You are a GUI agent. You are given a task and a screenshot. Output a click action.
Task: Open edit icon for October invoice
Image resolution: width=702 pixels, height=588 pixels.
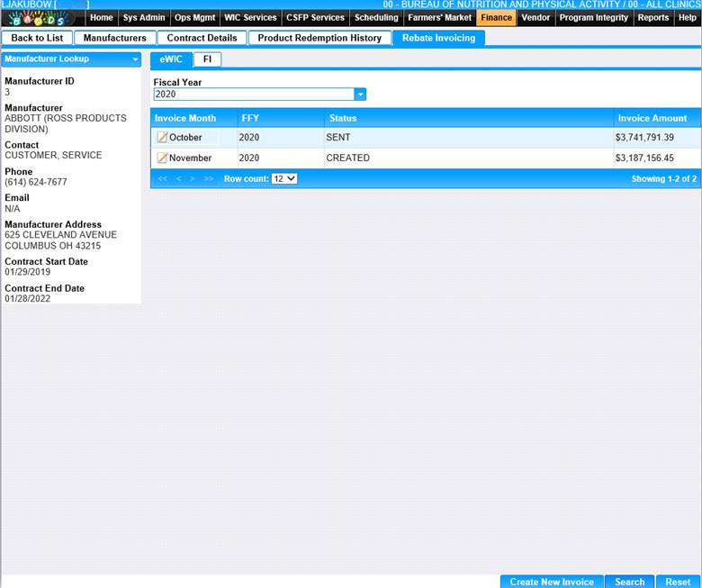(x=162, y=138)
